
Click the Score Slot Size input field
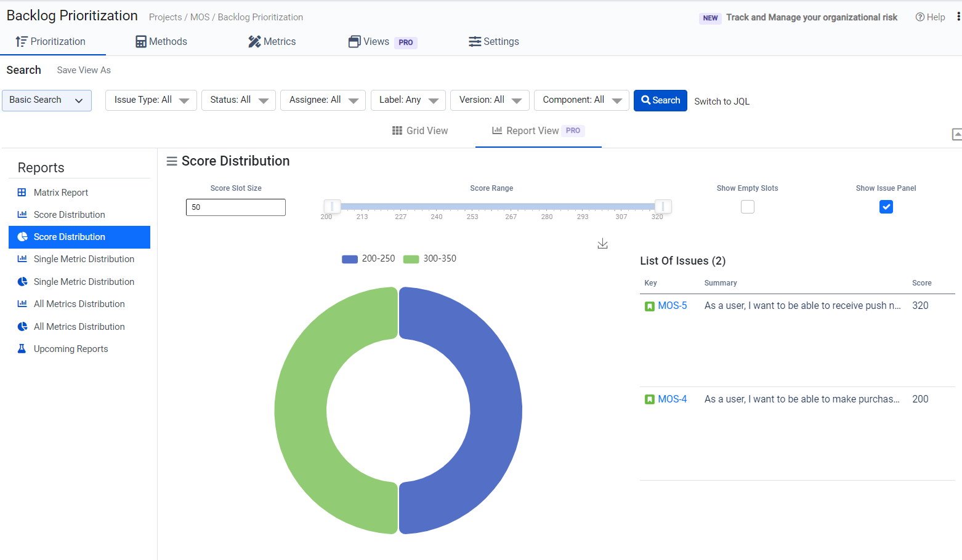coord(235,207)
